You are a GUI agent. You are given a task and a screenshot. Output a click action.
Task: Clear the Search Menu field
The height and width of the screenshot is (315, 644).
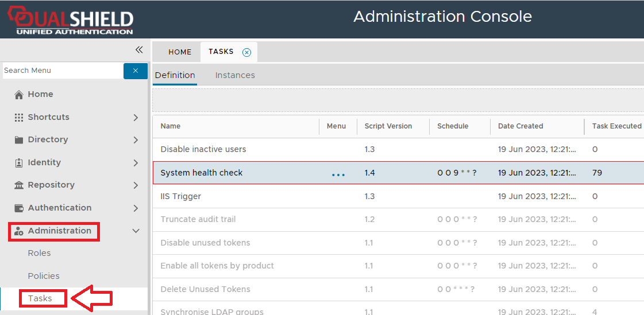coord(136,71)
